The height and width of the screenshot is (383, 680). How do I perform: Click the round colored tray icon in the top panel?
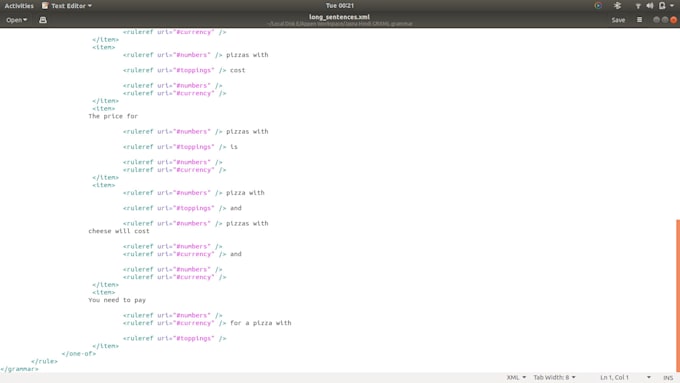(x=598, y=6)
